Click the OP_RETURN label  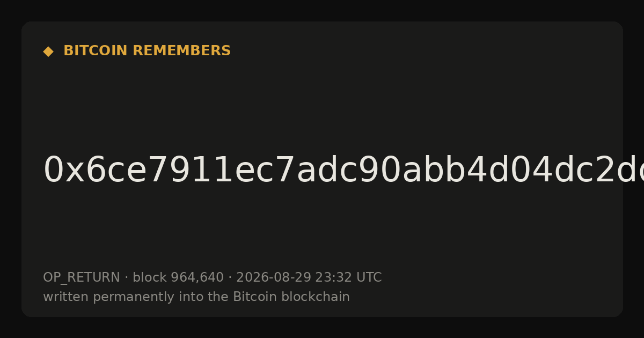coord(82,278)
